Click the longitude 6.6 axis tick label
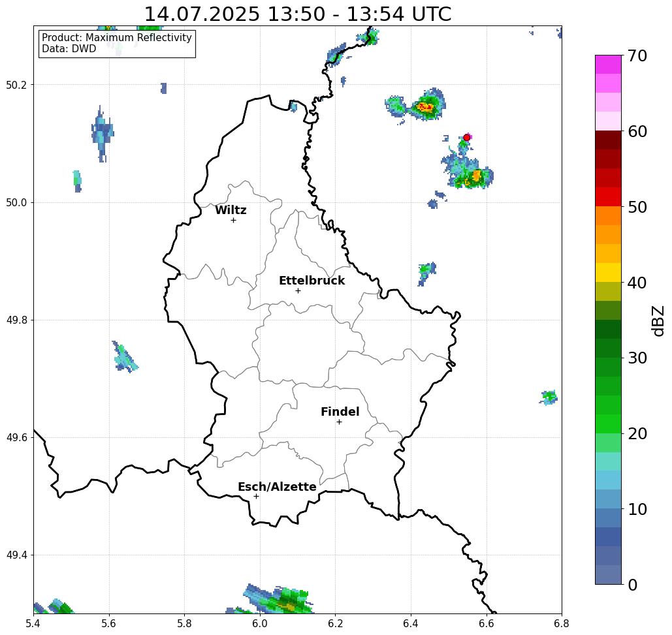The width and height of the screenshot is (672, 635). 487,624
